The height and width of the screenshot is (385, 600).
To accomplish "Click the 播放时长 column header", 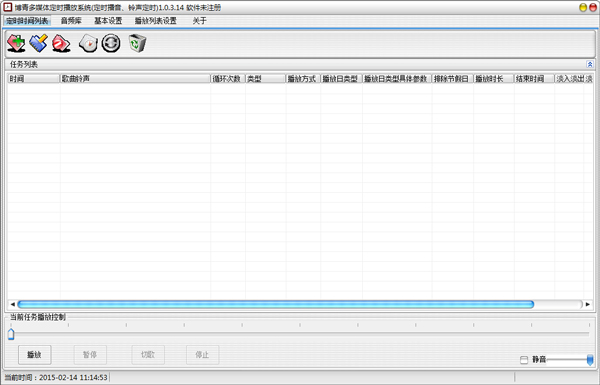I will coord(494,78).
